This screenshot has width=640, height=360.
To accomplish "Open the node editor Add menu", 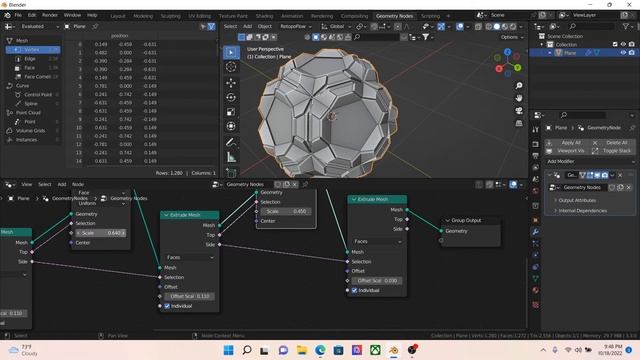I will coord(62,184).
